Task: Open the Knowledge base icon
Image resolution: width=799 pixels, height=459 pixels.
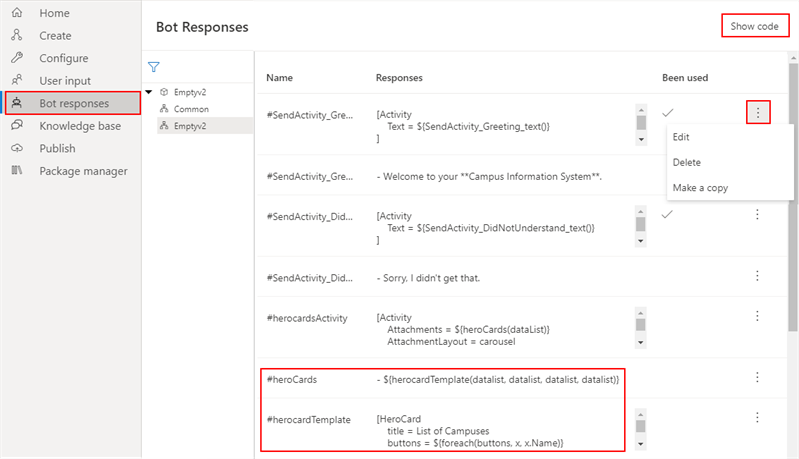Action: pyautogui.click(x=16, y=126)
